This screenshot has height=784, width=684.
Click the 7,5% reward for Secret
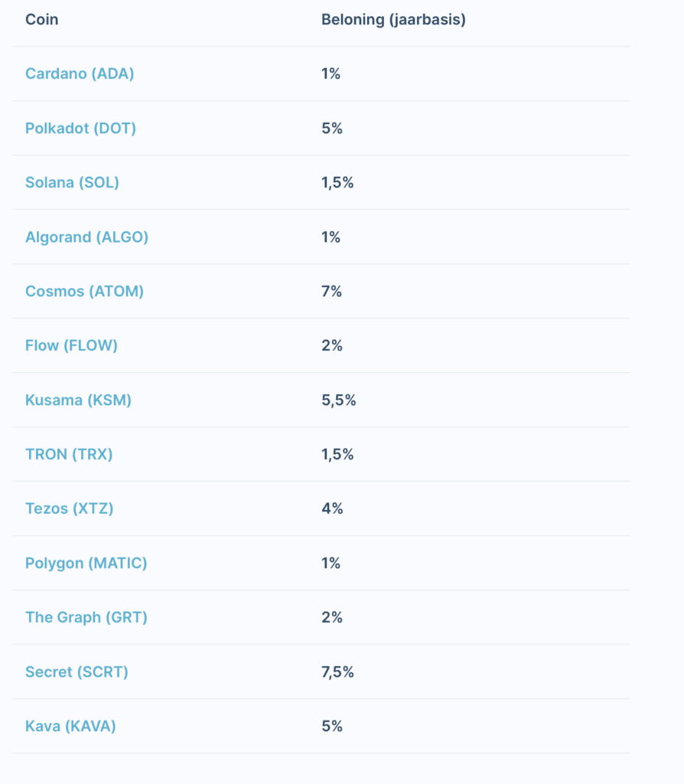point(337,671)
